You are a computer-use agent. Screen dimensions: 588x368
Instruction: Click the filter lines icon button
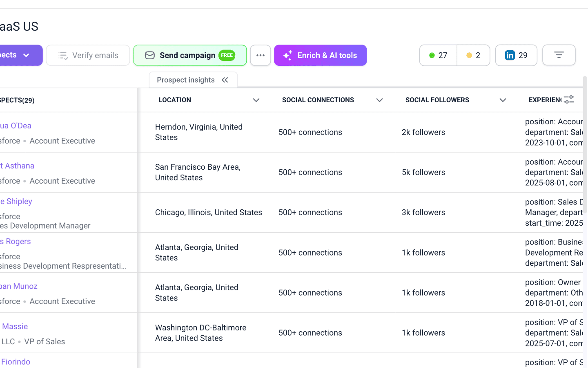(559, 55)
